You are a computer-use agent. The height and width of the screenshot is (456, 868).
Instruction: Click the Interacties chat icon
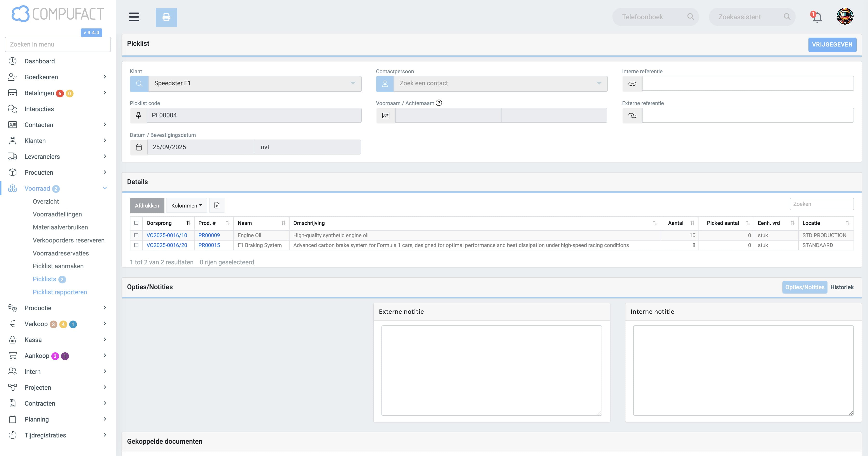click(13, 109)
